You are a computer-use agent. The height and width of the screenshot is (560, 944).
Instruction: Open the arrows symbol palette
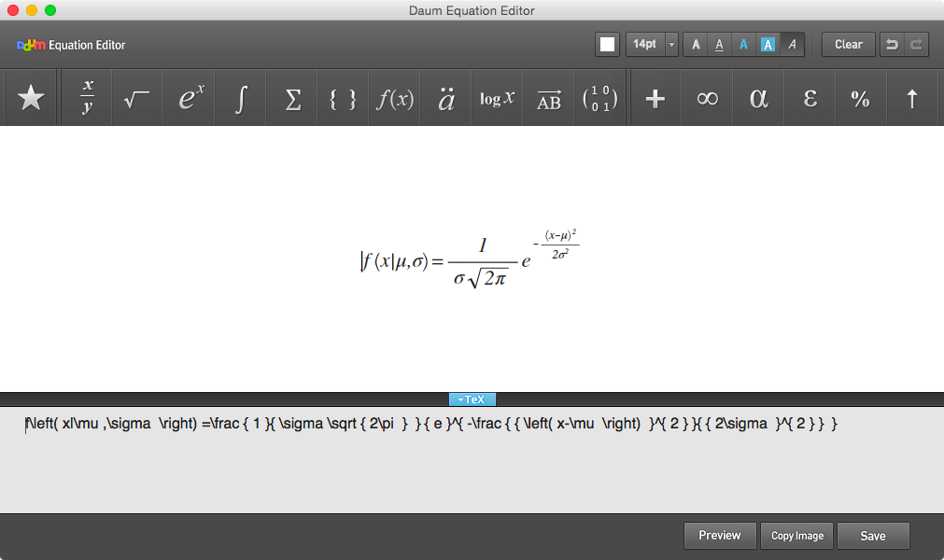[912, 98]
